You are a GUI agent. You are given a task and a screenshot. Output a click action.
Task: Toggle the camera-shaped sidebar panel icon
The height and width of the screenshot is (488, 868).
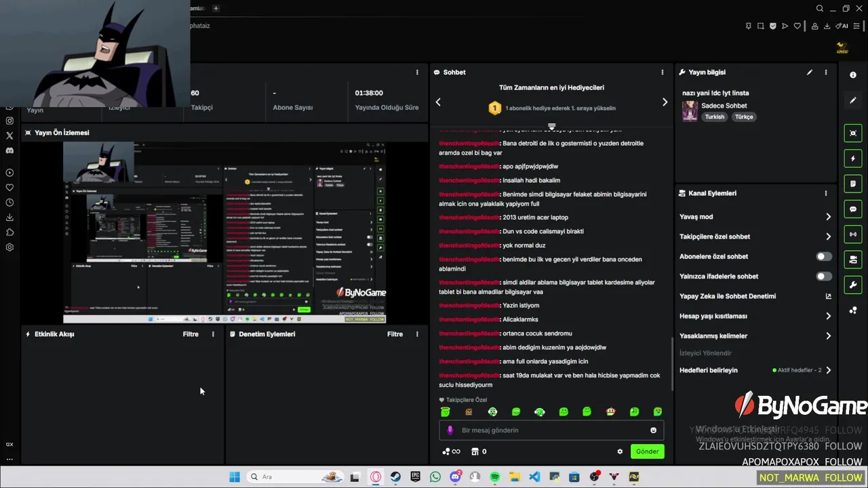853,260
